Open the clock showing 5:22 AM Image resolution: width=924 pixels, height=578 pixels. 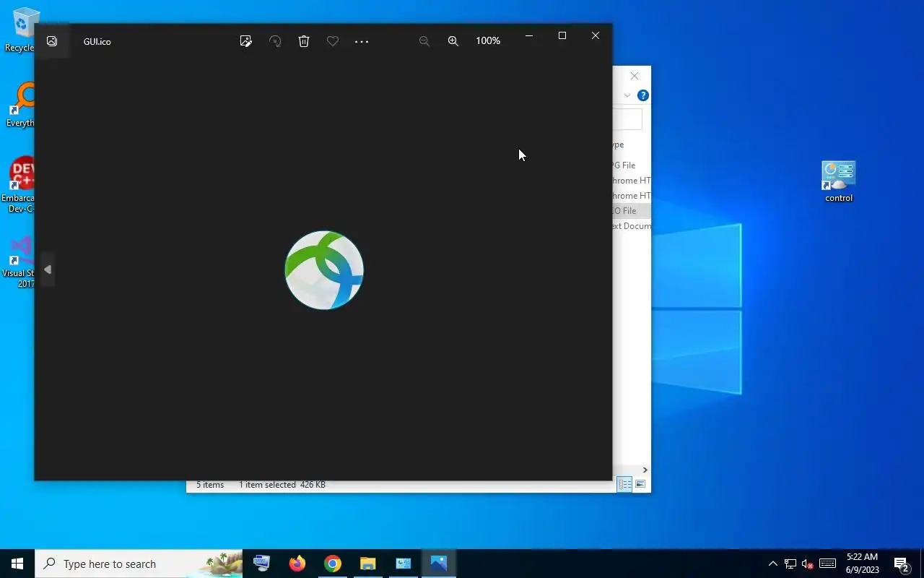[862, 564]
